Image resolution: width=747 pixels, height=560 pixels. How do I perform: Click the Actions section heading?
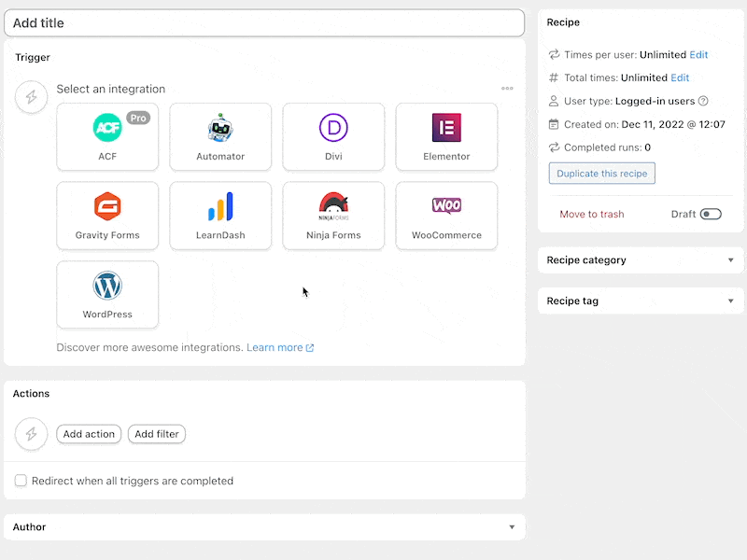click(x=31, y=393)
